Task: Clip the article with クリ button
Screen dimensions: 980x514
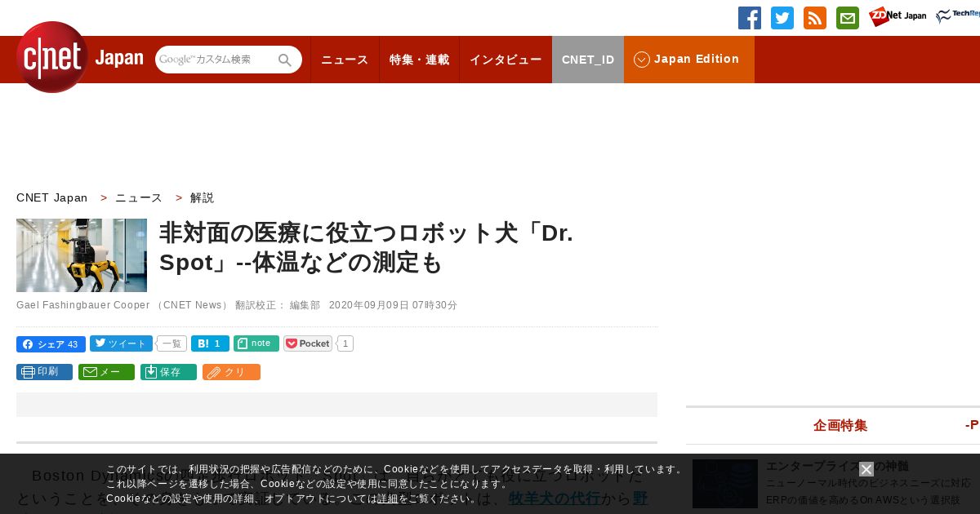Action: (231, 372)
